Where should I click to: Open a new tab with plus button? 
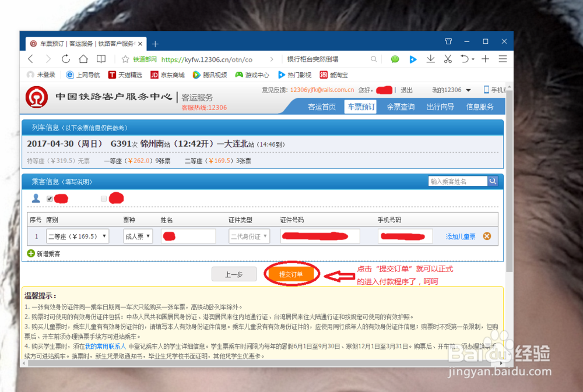tap(155, 44)
